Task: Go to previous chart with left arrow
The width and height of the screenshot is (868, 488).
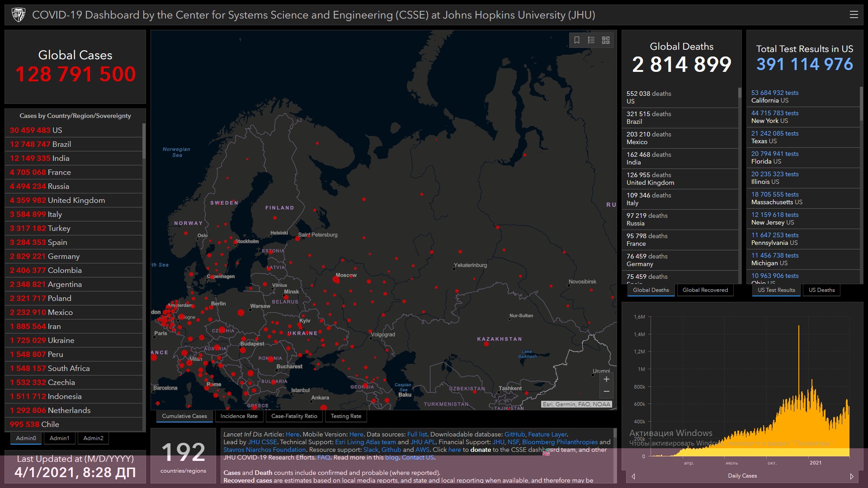Action: coord(633,476)
